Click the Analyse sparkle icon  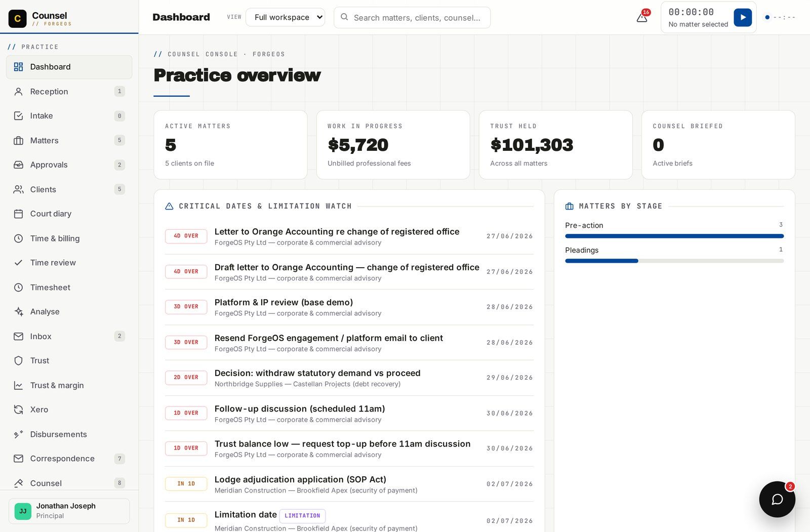click(x=18, y=312)
